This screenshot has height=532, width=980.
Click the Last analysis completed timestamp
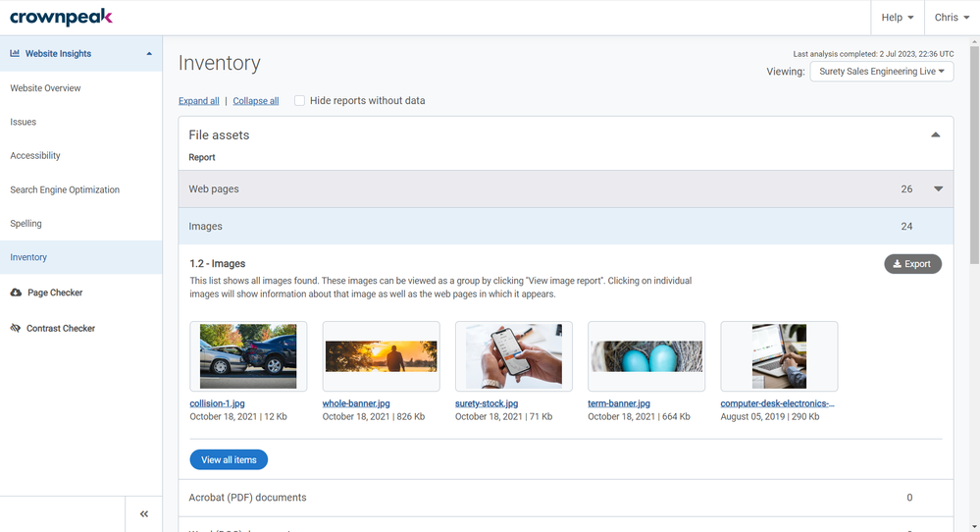(x=873, y=54)
